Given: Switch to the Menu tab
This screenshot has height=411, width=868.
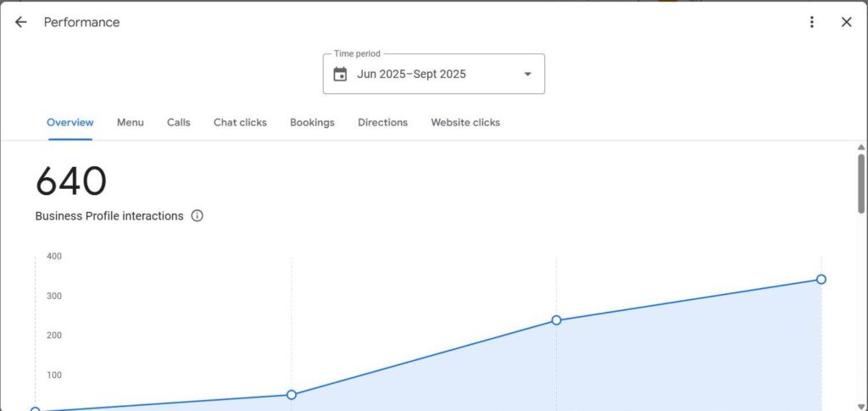Looking at the screenshot, I should (130, 123).
